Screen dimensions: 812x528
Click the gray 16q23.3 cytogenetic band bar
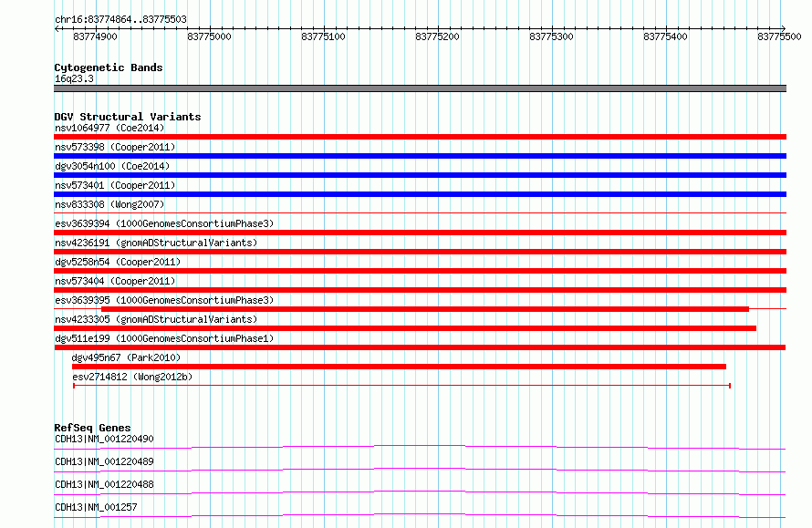420,88
